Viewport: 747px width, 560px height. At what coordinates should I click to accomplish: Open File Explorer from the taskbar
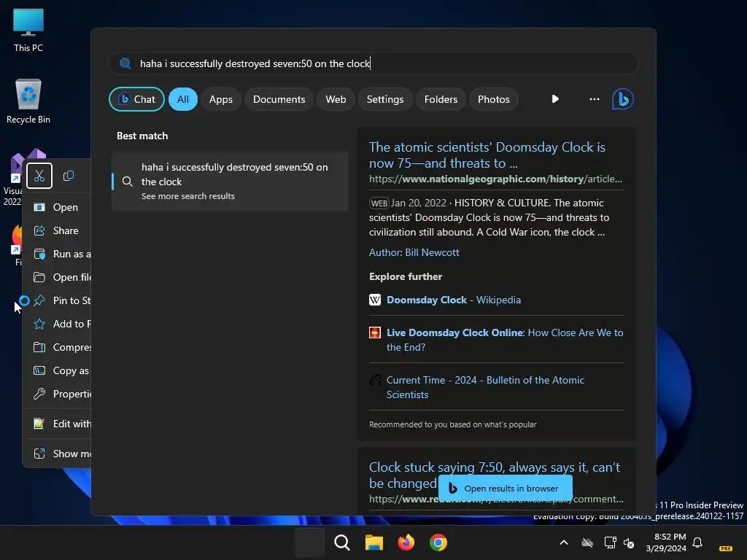(374, 542)
